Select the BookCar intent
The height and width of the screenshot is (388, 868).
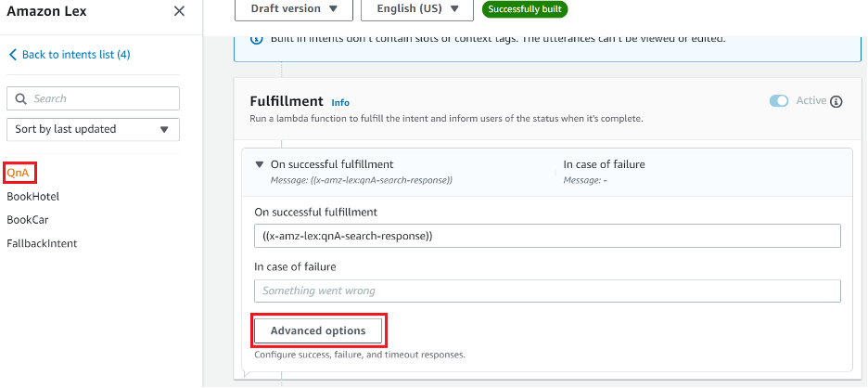pos(28,219)
